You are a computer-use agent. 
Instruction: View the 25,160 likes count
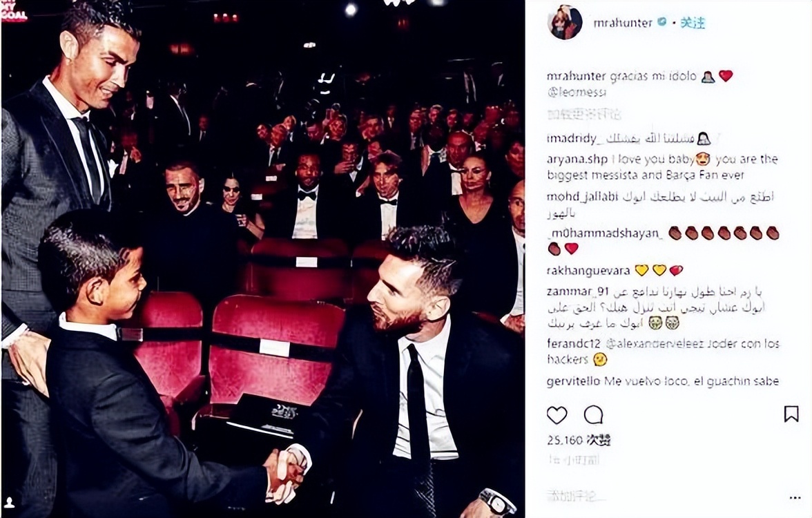579,441
